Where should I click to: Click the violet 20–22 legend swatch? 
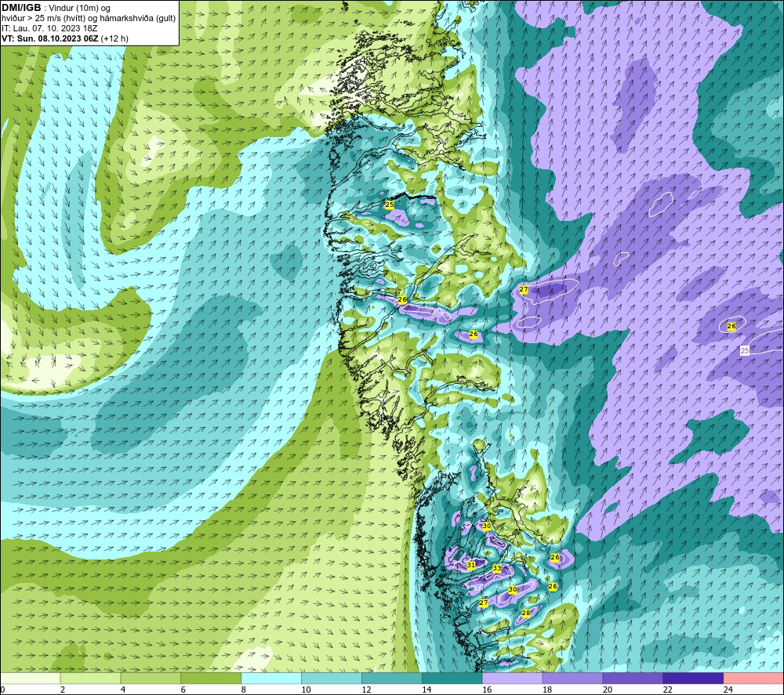[633, 678]
